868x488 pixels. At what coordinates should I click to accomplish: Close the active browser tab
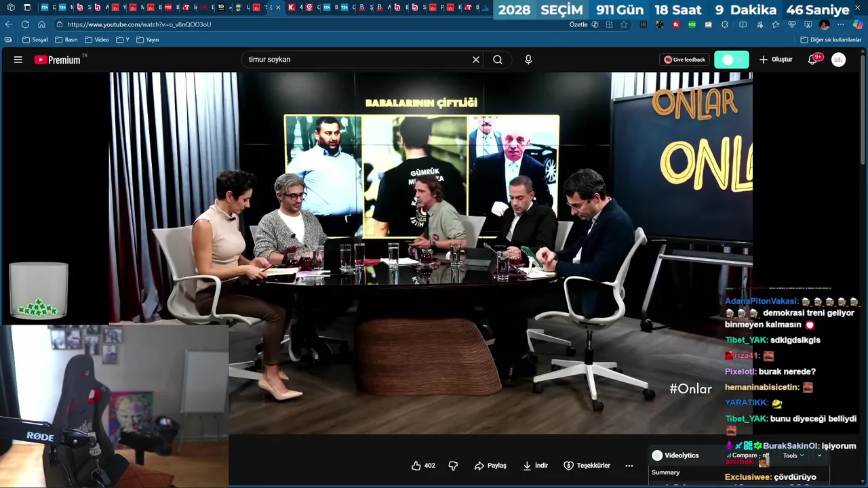tap(277, 7)
